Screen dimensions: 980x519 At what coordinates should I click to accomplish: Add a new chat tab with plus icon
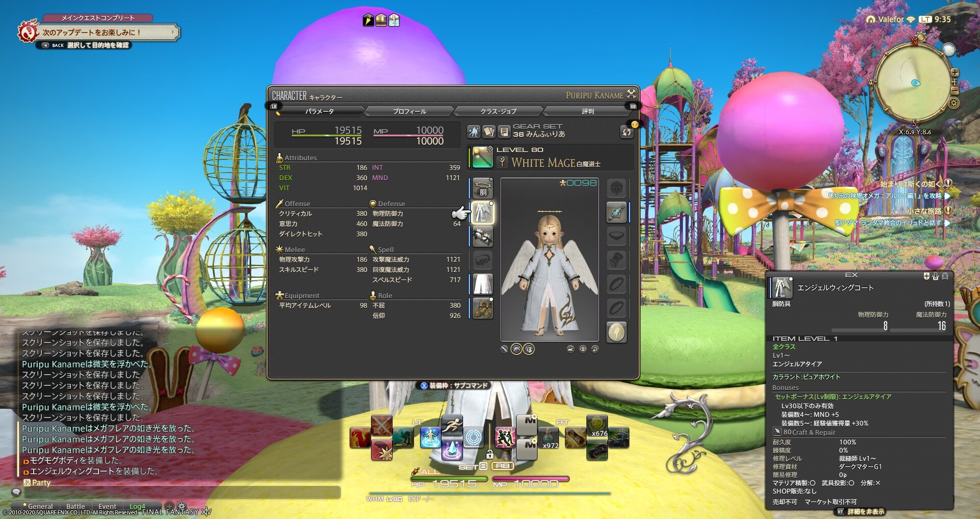[169, 506]
